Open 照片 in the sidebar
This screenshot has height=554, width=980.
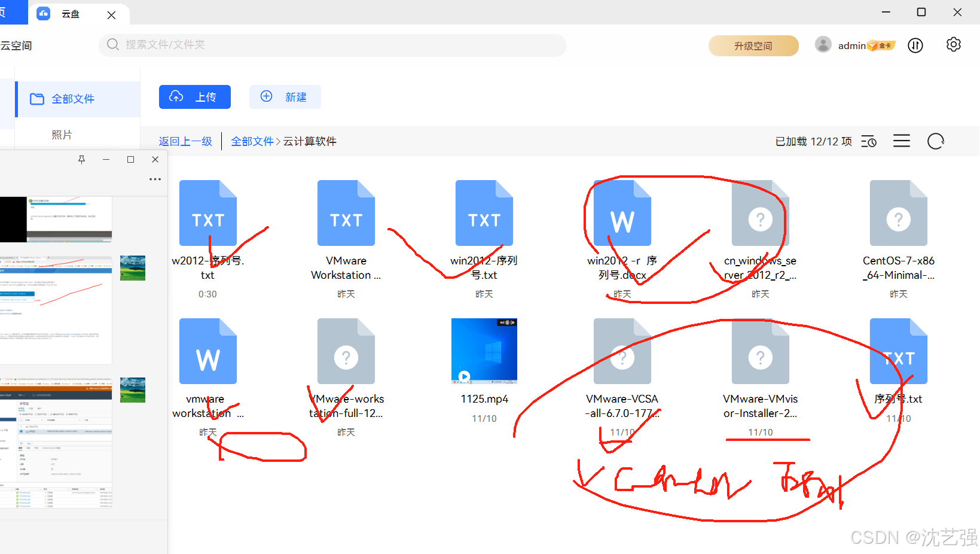pyautogui.click(x=62, y=135)
